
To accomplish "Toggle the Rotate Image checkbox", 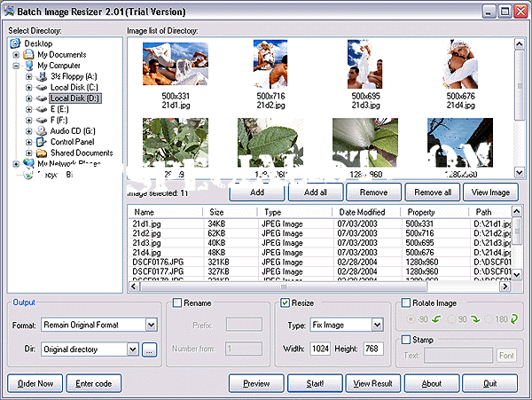I will point(404,303).
